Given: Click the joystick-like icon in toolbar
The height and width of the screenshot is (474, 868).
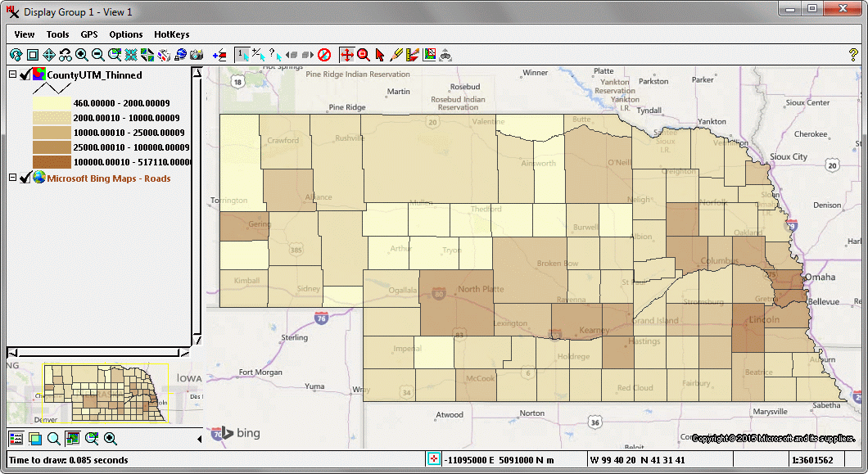Looking at the screenshot, I should [x=445, y=55].
